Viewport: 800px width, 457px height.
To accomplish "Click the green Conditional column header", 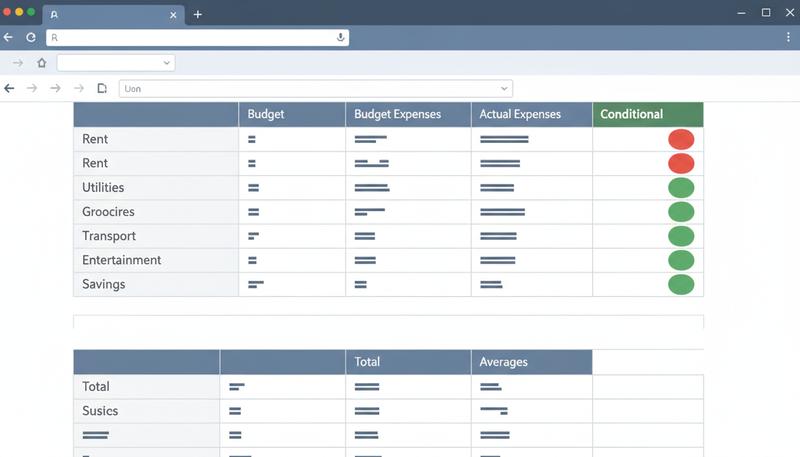I will coord(648,114).
